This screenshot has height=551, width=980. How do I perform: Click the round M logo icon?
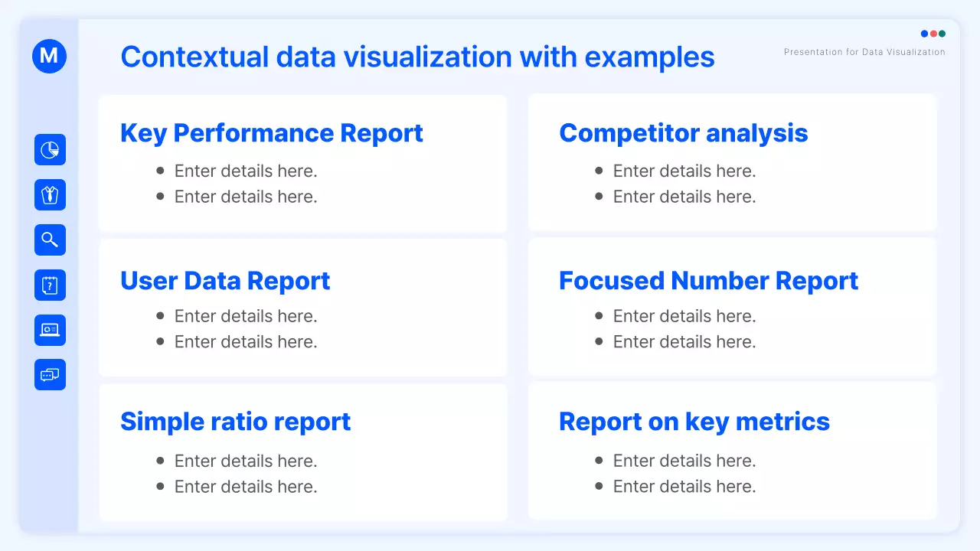click(x=50, y=56)
